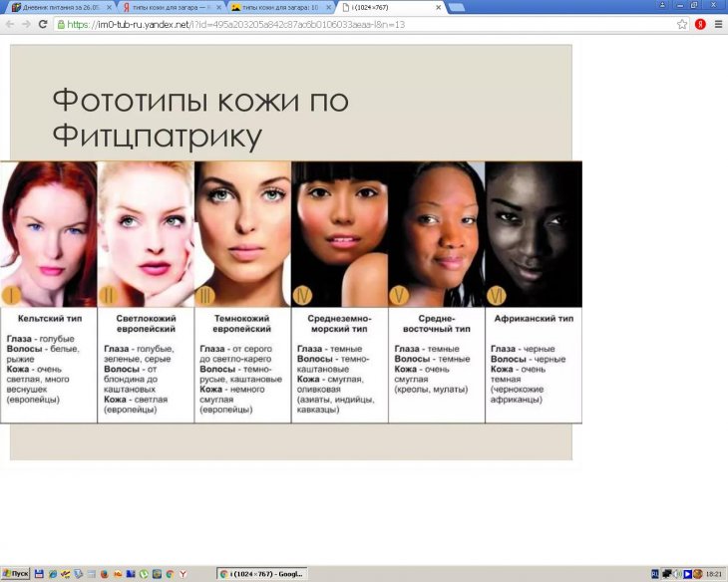Click the Chrome window taskbar button

pos(263,574)
